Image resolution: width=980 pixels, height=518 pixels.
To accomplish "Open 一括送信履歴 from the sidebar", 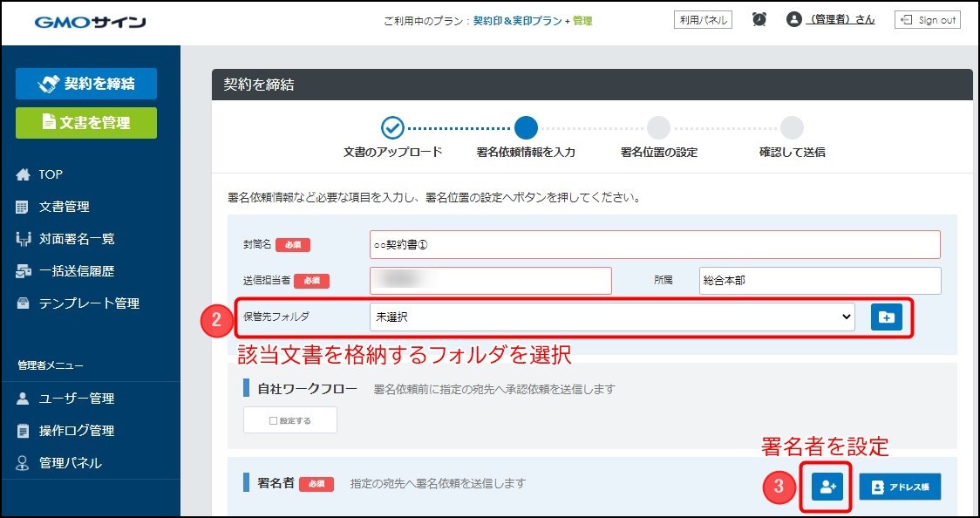I will pos(76,271).
